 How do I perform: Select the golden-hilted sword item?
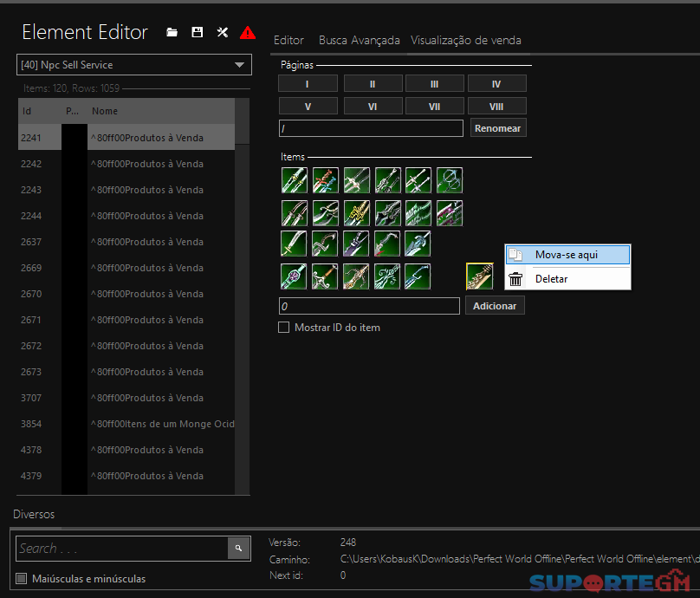tap(357, 213)
